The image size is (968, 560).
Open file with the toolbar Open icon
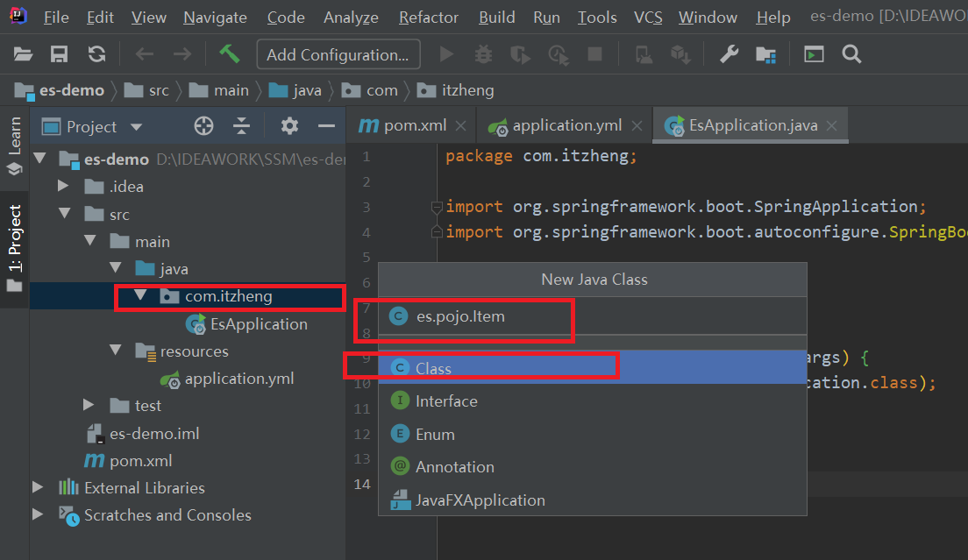pos(23,54)
